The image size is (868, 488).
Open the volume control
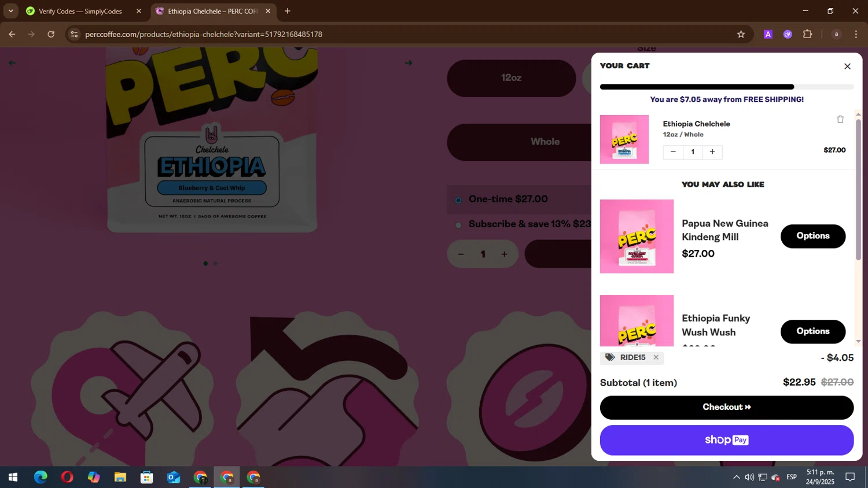click(x=749, y=477)
